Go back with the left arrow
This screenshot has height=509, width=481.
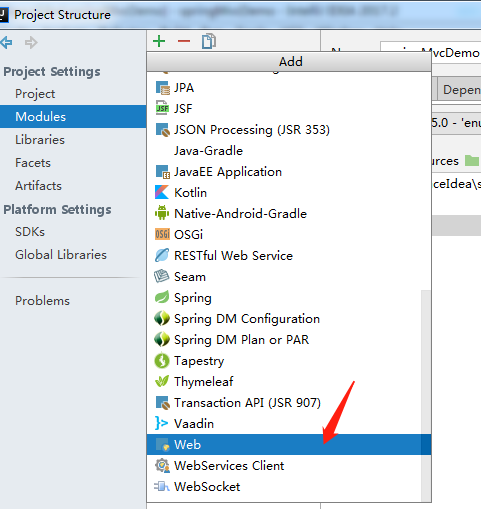(6, 42)
